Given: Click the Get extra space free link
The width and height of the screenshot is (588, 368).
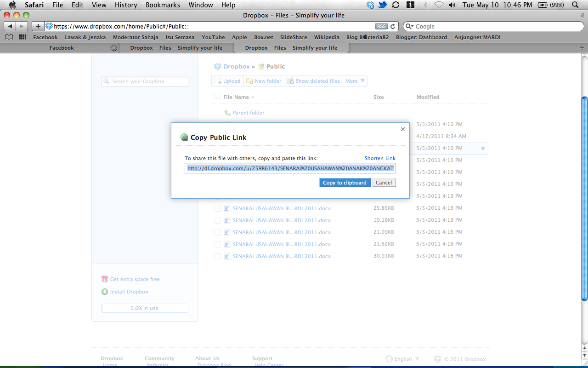Looking at the screenshot, I should coord(135,279).
